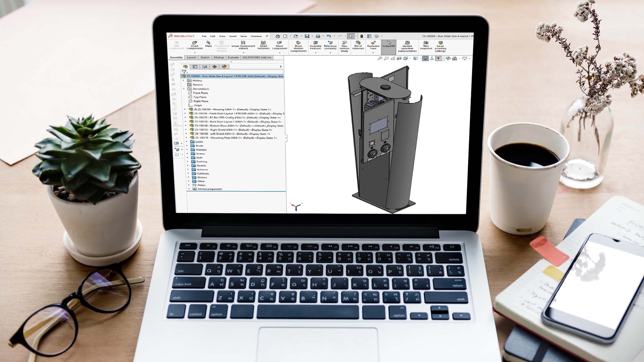Toggle the shaded display style cube
This screenshot has width=644, height=362.
[425, 58]
